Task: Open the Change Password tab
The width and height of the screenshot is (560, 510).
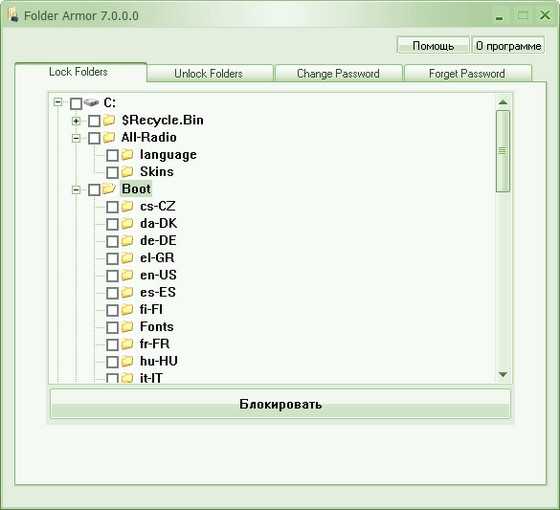Action: coord(338,74)
